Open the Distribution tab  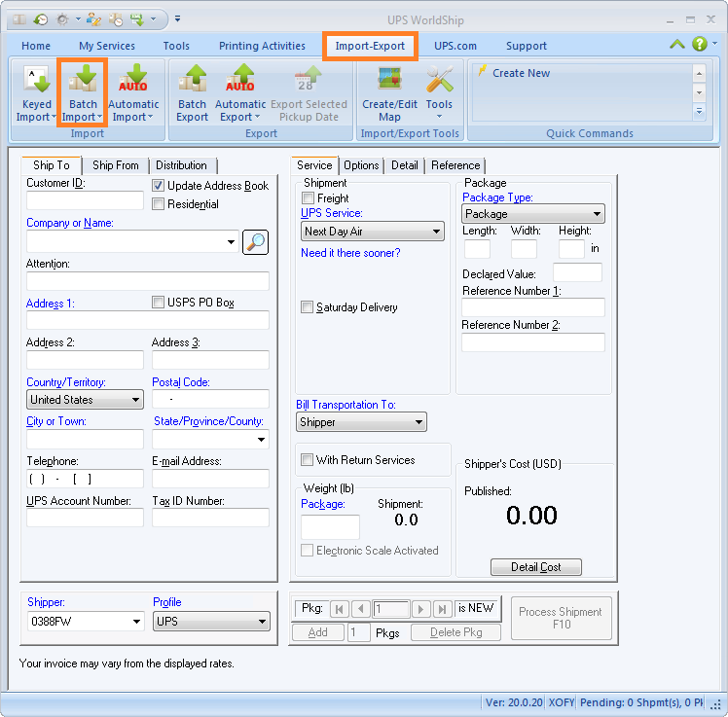point(182,165)
